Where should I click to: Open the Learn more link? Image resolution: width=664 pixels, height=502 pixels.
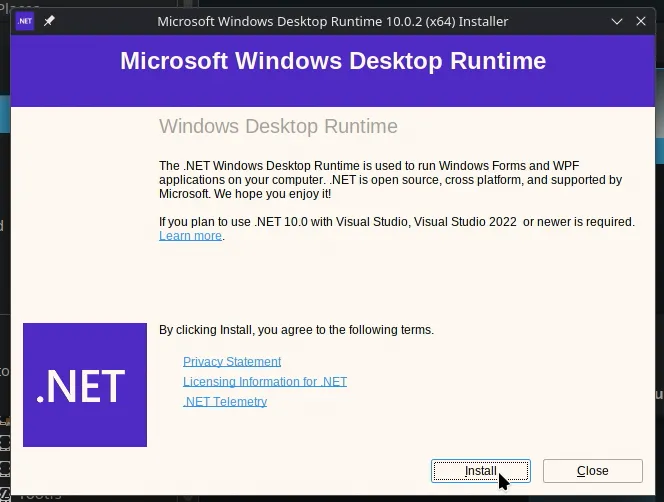191,236
